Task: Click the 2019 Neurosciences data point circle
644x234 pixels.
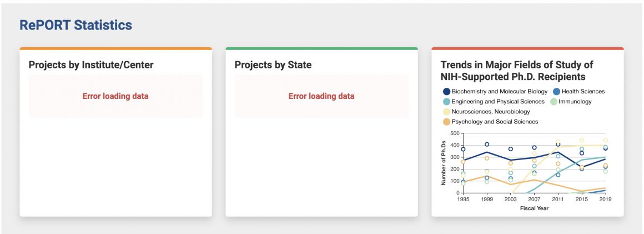Action: coord(606,141)
